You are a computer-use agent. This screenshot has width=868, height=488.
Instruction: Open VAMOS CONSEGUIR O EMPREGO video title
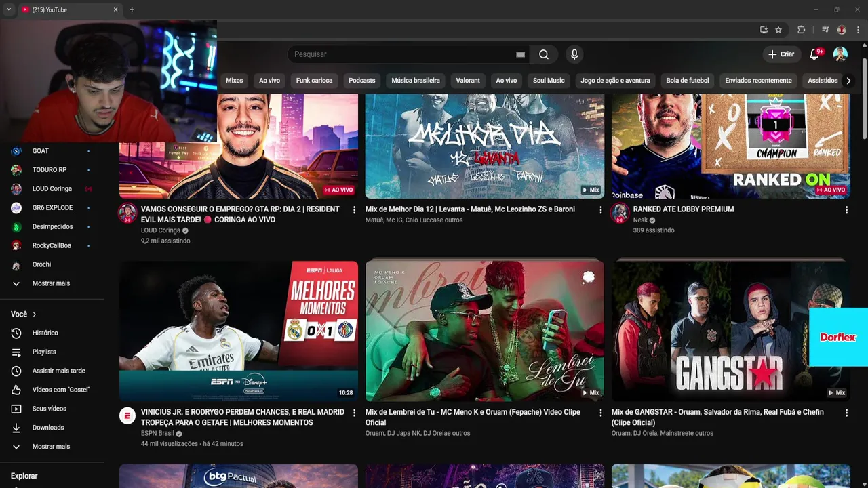(x=240, y=215)
